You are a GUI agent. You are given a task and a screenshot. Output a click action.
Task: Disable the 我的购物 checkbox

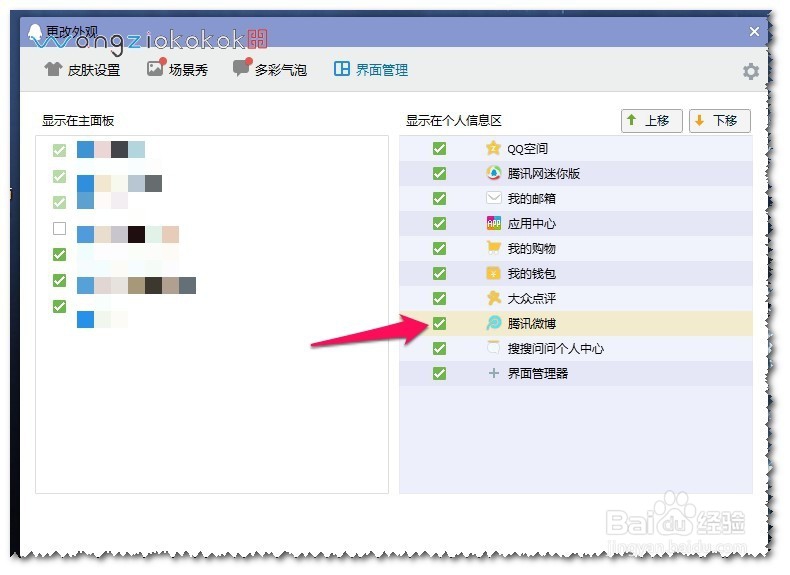[x=439, y=248]
